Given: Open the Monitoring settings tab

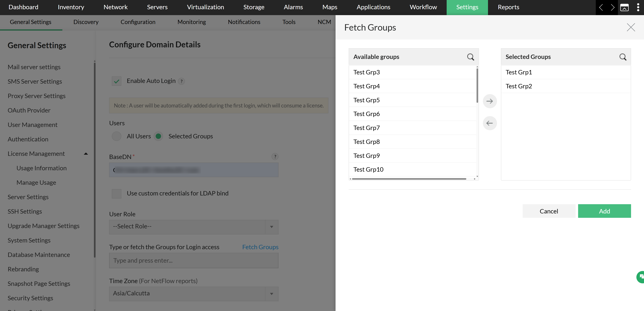Looking at the screenshot, I should point(191,22).
